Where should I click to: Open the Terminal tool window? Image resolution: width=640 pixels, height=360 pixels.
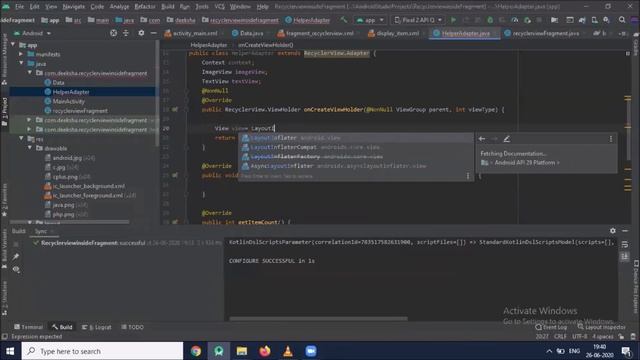point(28,327)
